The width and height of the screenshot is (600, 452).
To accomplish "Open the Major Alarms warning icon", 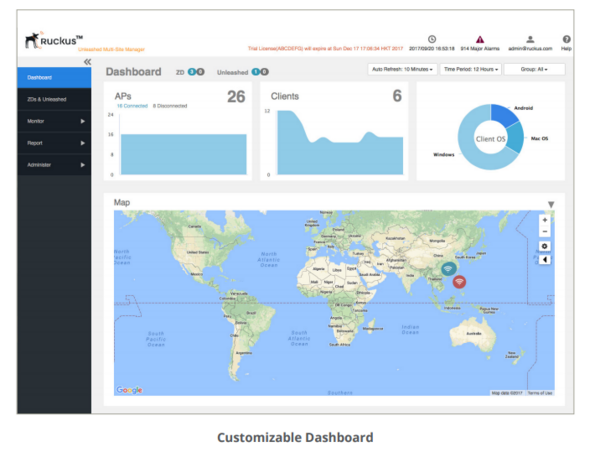I will click(x=480, y=39).
